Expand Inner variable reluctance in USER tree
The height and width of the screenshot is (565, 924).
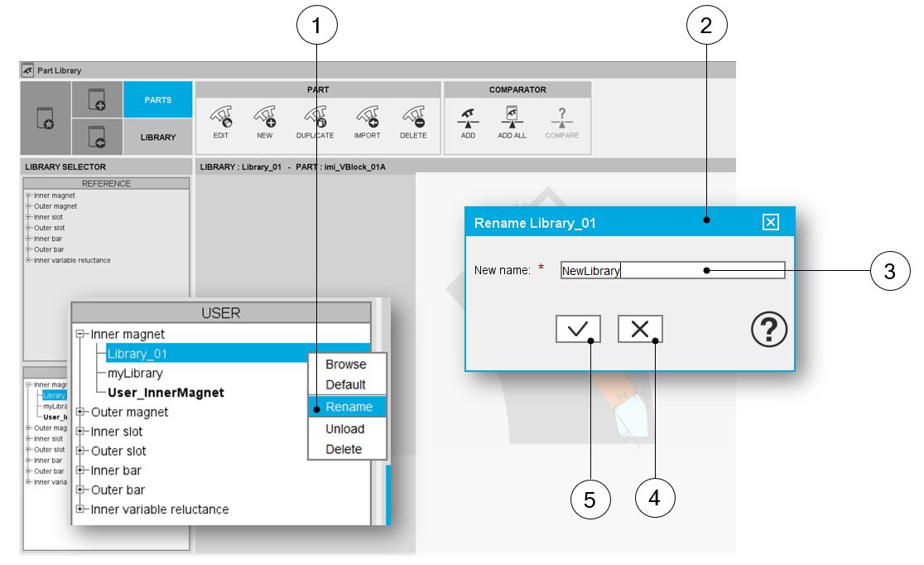click(x=81, y=509)
